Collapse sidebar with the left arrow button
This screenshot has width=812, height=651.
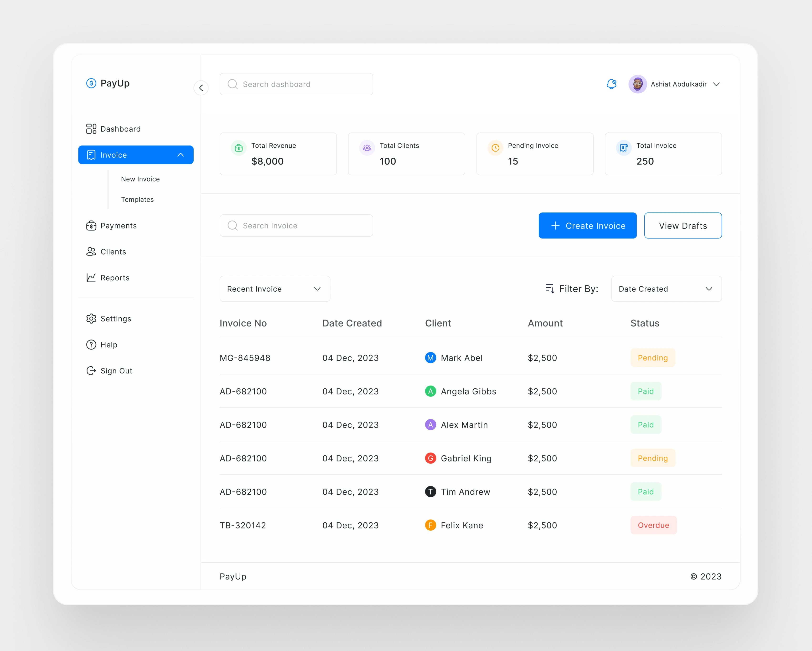(x=201, y=88)
